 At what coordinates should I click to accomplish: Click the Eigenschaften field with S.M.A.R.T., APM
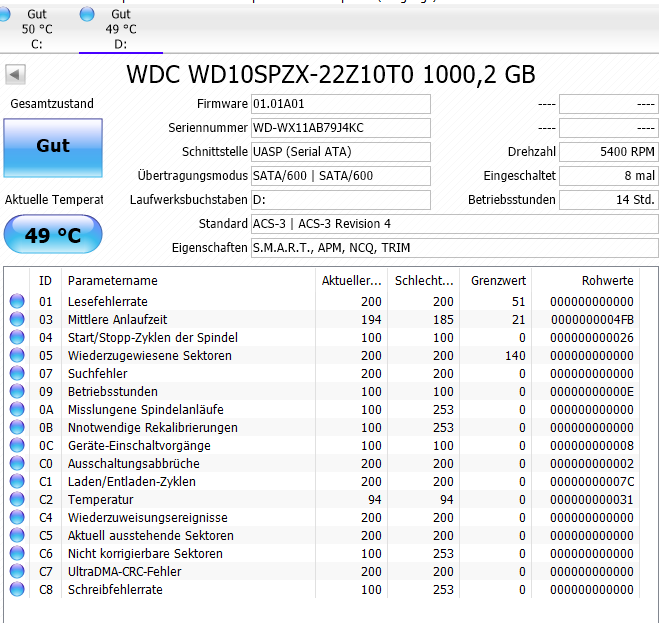point(455,248)
